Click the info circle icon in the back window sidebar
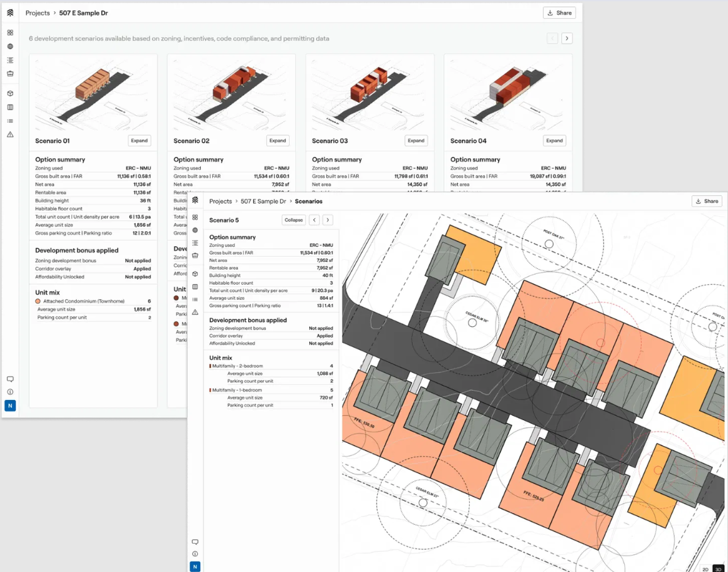Viewport: 728px width, 572px height. [10, 392]
